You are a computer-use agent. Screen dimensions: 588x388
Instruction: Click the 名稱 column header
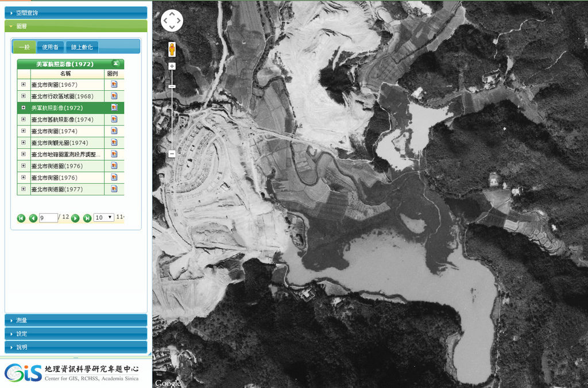[65, 74]
